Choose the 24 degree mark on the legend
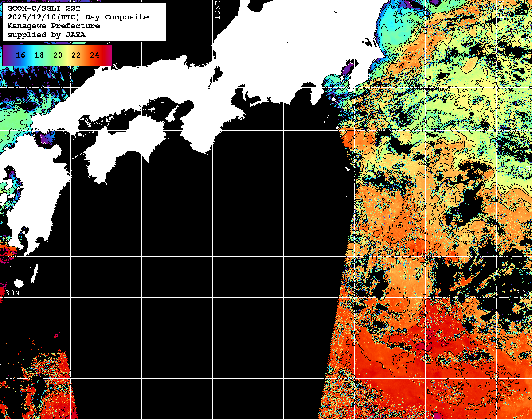This screenshot has height=419, width=532. pyautogui.click(x=94, y=55)
